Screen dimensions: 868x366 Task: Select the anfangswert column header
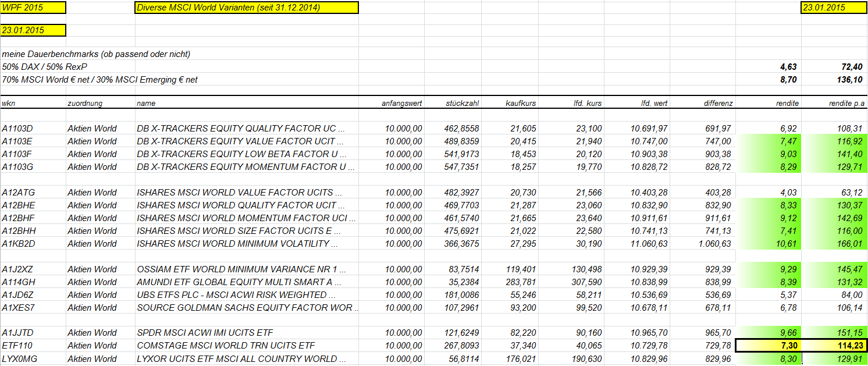pos(402,103)
